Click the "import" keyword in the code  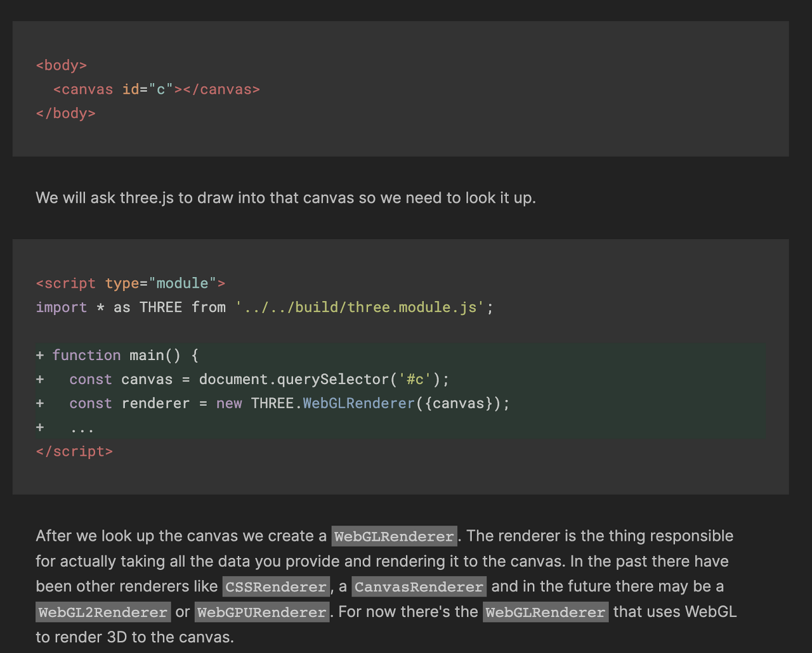pyautogui.click(x=62, y=307)
